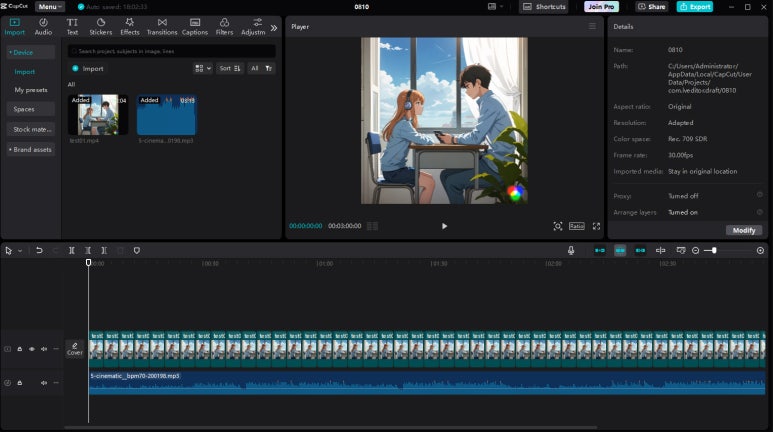Expand more tabs with double-chevron arrow
This screenshot has width=773, height=432.
(x=274, y=28)
